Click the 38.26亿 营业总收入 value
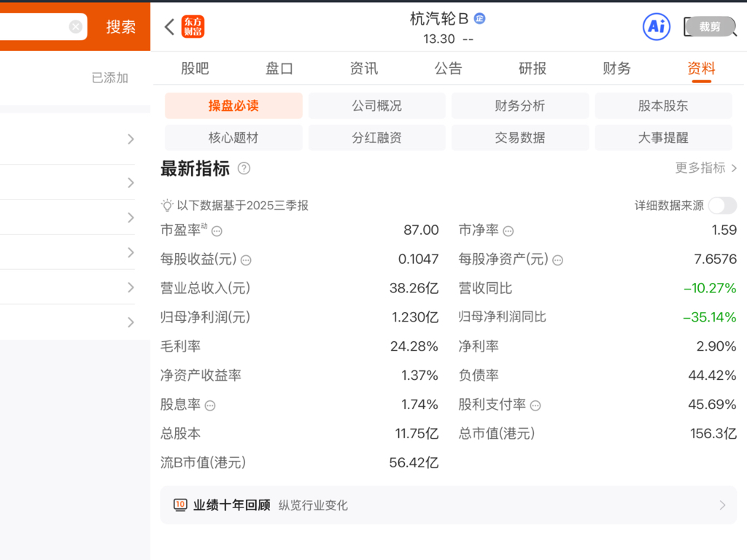 [414, 288]
